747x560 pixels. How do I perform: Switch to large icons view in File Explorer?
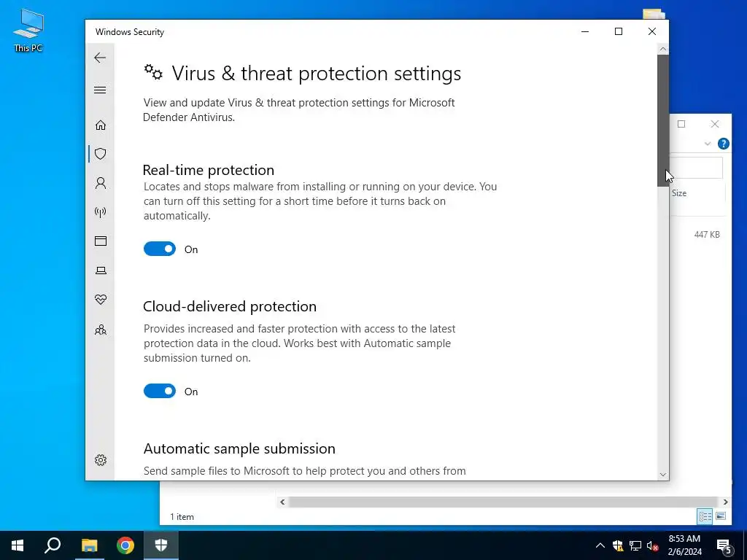(721, 516)
